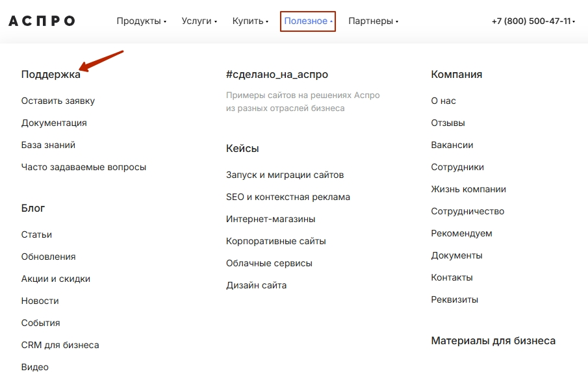The width and height of the screenshot is (588, 378).
Task: Select Облачные сервисы link
Action: coord(269,263)
